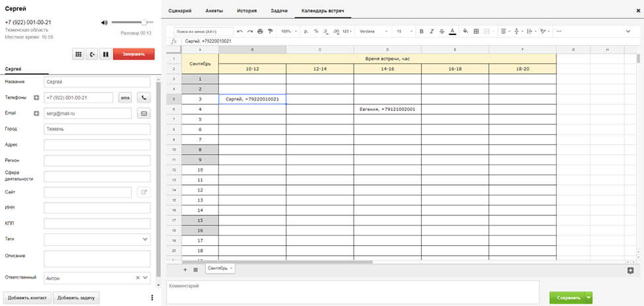The height and width of the screenshot is (306, 644).
Task: Click the volume speaker icon
Action: 104,22
